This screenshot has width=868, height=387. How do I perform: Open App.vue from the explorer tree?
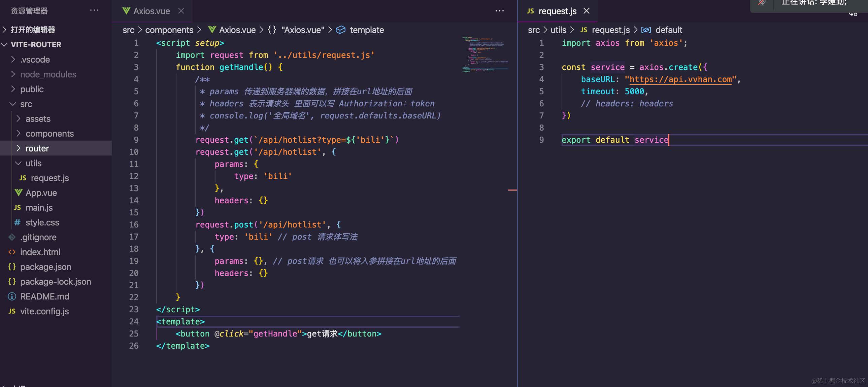[x=41, y=192]
